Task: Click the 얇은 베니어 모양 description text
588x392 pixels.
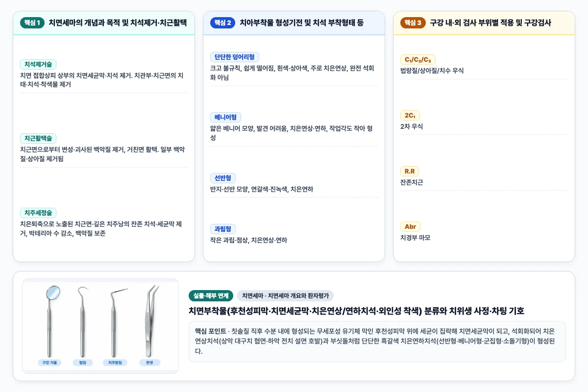Action: (292, 133)
